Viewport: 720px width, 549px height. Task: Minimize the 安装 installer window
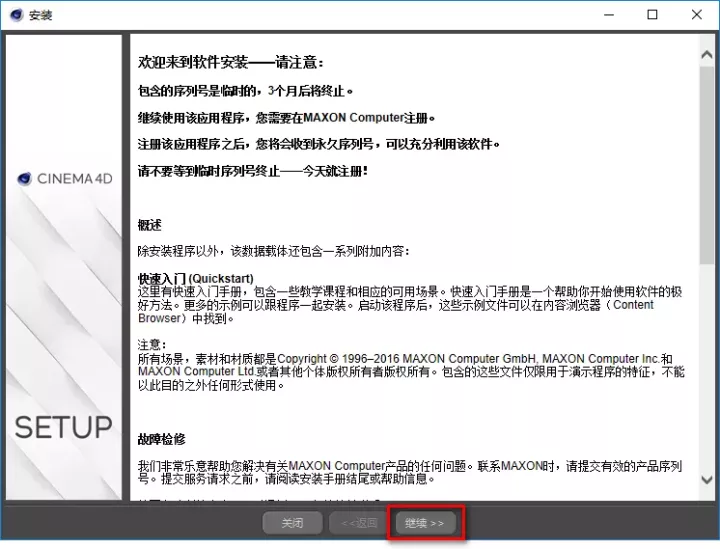pyautogui.click(x=606, y=15)
